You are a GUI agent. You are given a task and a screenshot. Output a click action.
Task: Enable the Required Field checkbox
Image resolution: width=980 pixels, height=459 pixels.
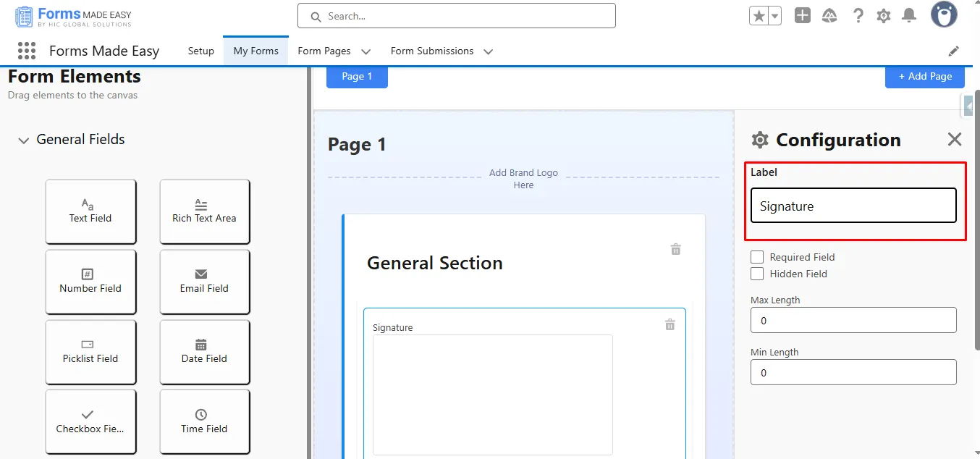pyautogui.click(x=757, y=257)
